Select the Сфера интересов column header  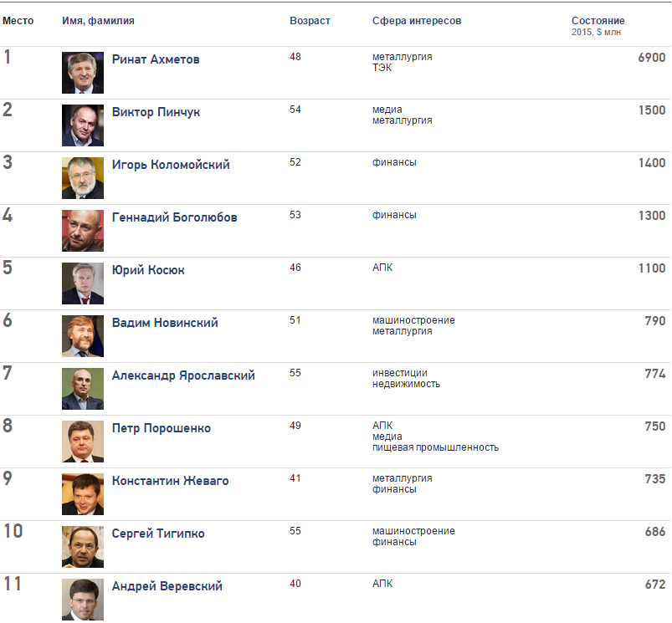coord(417,21)
